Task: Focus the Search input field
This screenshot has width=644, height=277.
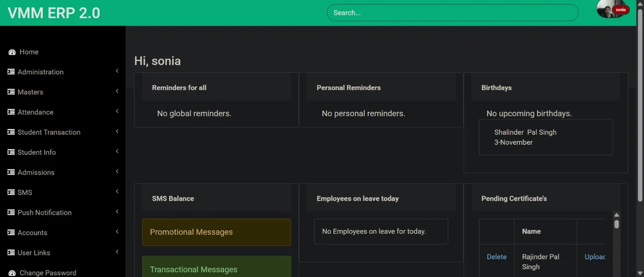Action: pyautogui.click(x=452, y=12)
